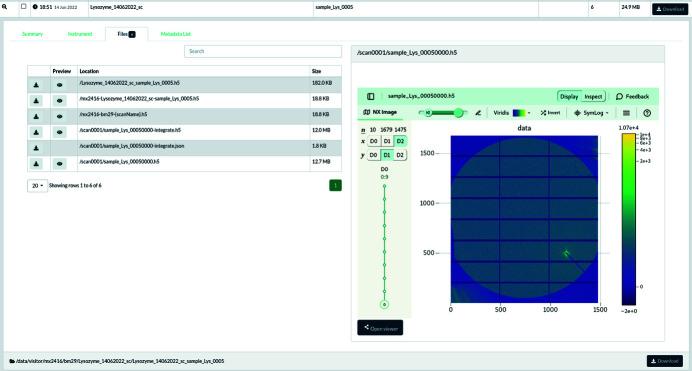The width and height of the screenshot is (692, 371).
Task: Click the pencil edit domain icon
Action: [478, 113]
